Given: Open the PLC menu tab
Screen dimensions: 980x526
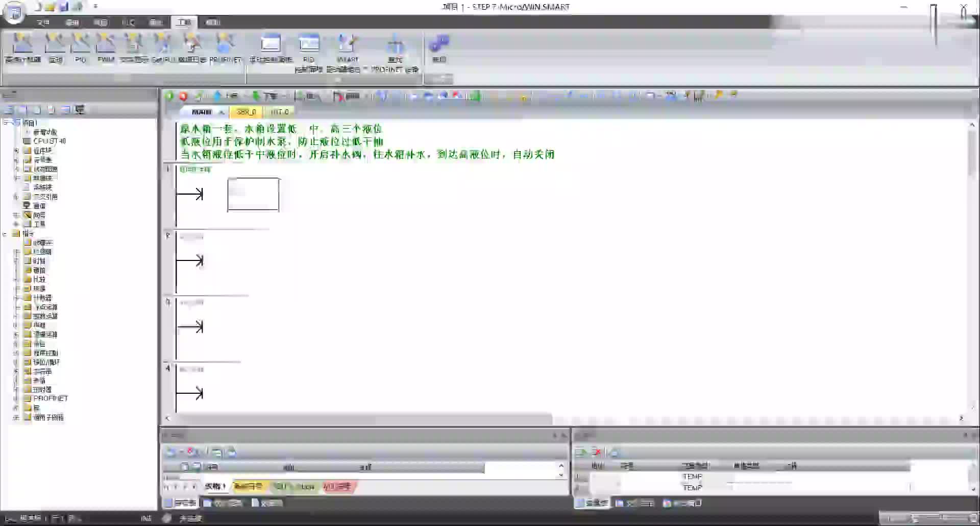Looking at the screenshot, I should pos(128,22).
